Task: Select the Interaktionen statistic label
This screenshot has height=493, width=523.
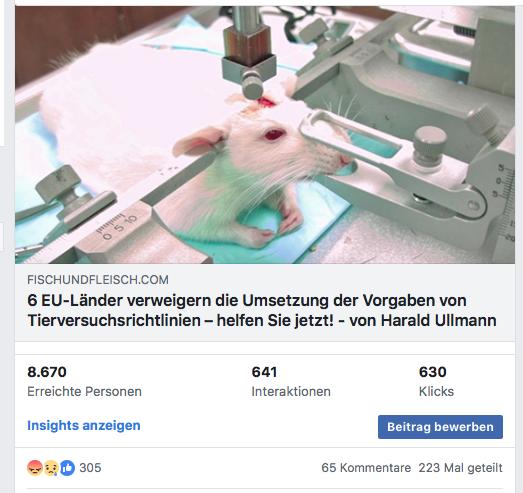Action: [291, 391]
